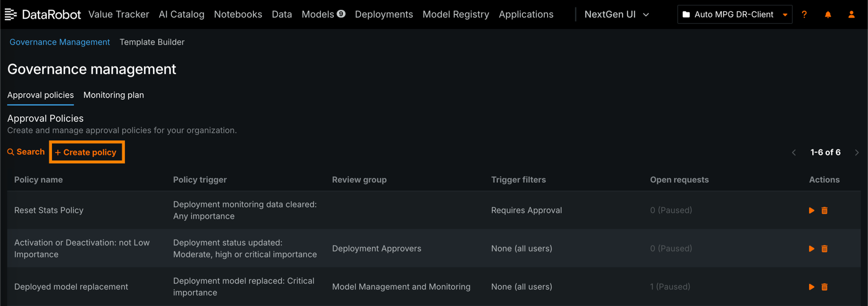Activate the Activation or Deactivation policy play icon
Viewport: 868px width, 306px height.
point(811,249)
